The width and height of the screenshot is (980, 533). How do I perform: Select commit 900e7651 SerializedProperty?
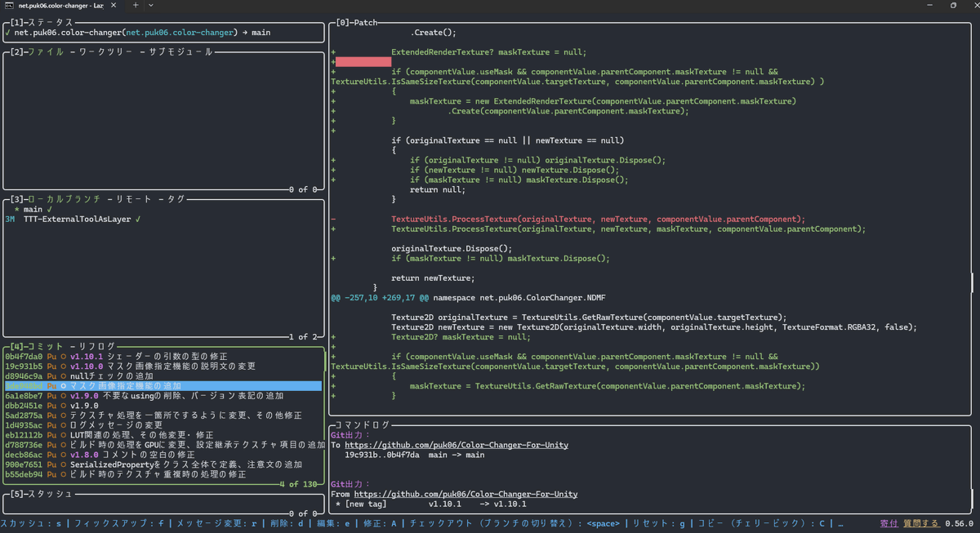coord(163,464)
